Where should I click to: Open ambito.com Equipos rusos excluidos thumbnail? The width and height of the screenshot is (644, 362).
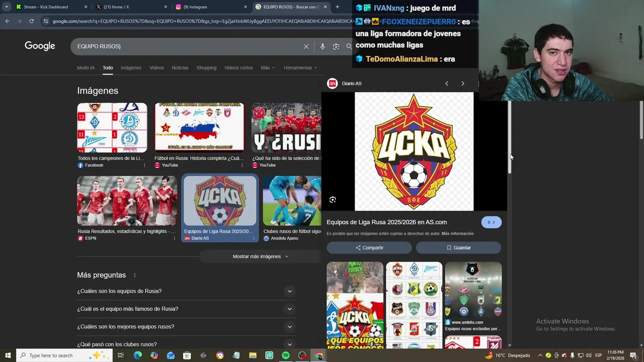pos(473,290)
